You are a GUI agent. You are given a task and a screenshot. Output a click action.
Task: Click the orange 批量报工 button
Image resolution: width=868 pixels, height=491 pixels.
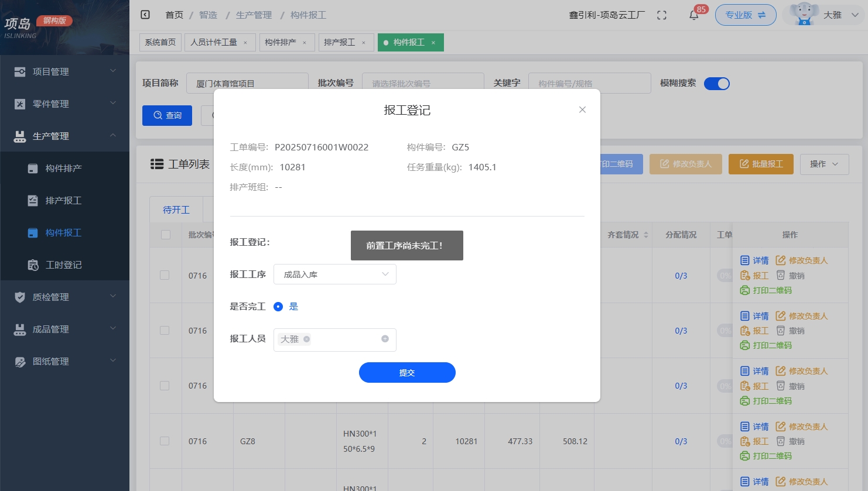coord(761,164)
